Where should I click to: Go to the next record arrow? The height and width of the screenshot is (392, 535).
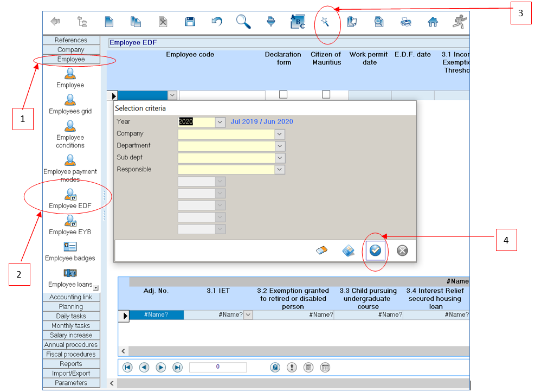[x=160, y=368]
